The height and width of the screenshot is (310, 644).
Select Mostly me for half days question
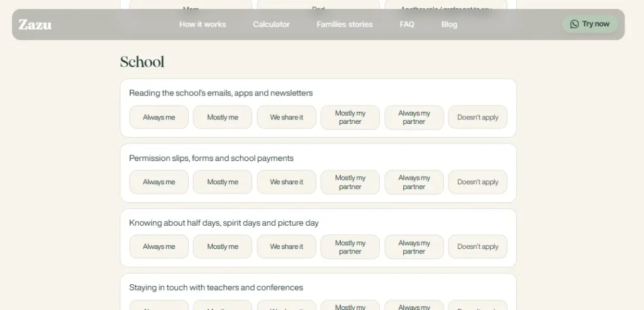[x=223, y=246]
